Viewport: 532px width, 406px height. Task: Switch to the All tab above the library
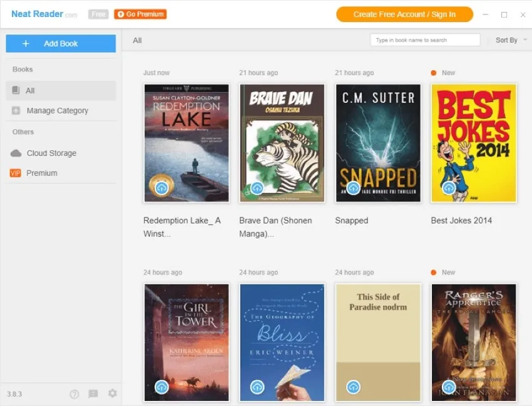click(136, 39)
